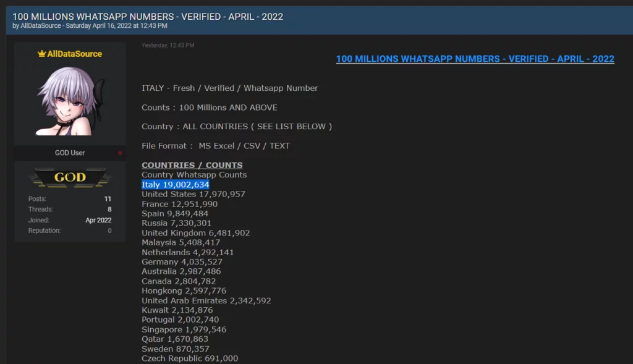
Task: Click the red offline status dot
Action: tap(120, 153)
